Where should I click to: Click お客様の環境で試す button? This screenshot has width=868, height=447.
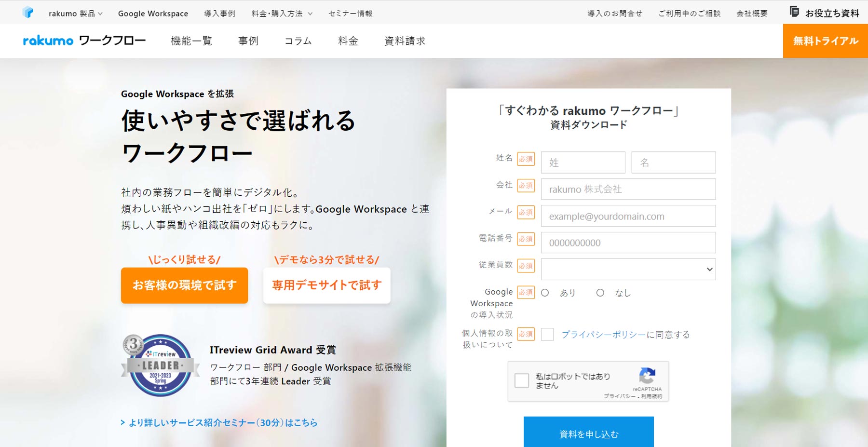click(184, 285)
